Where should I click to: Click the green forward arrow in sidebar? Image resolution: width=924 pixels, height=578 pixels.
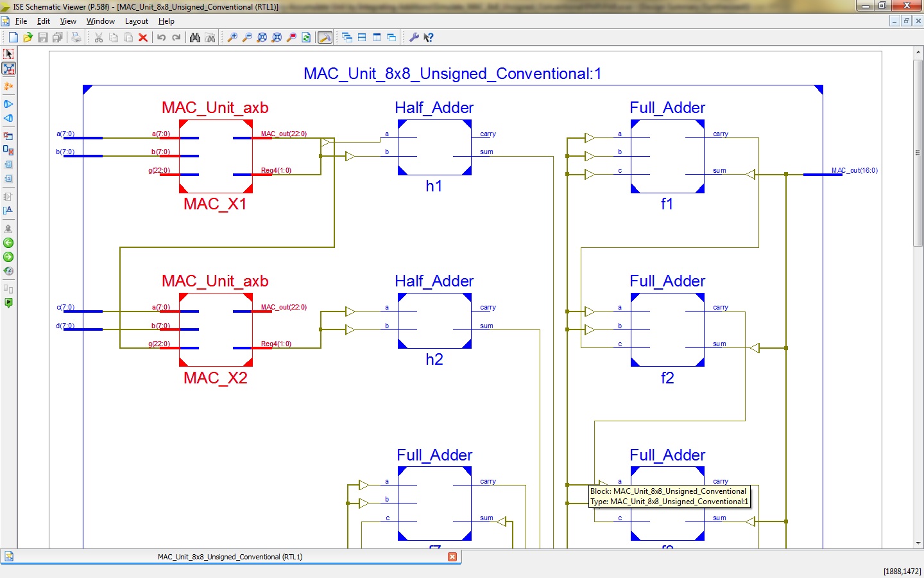tap(8, 257)
